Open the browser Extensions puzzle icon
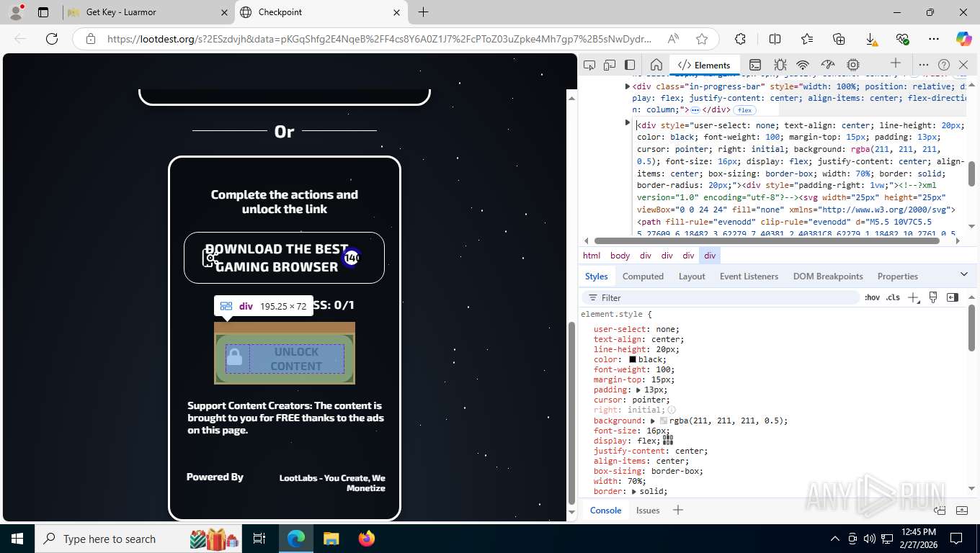 click(x=740, y=39)
